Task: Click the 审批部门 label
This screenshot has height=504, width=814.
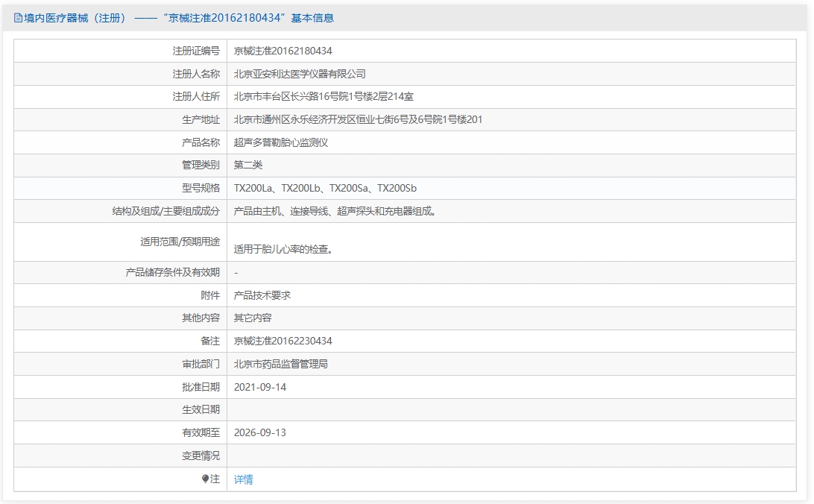Action: click(201, 364)
